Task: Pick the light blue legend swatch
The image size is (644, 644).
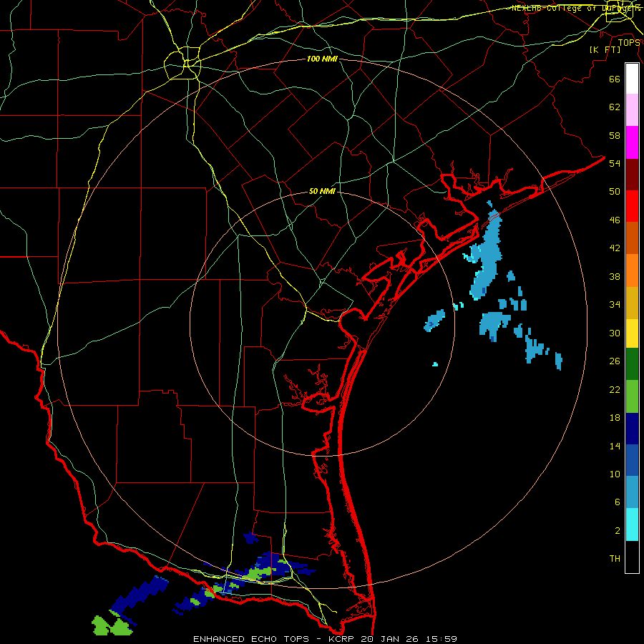Action: (x=632, y=492)
